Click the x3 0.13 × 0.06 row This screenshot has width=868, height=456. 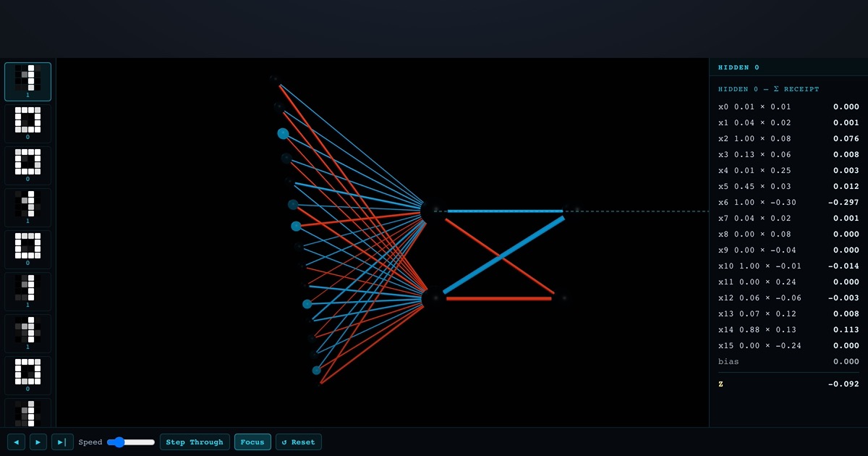[788, 154]
